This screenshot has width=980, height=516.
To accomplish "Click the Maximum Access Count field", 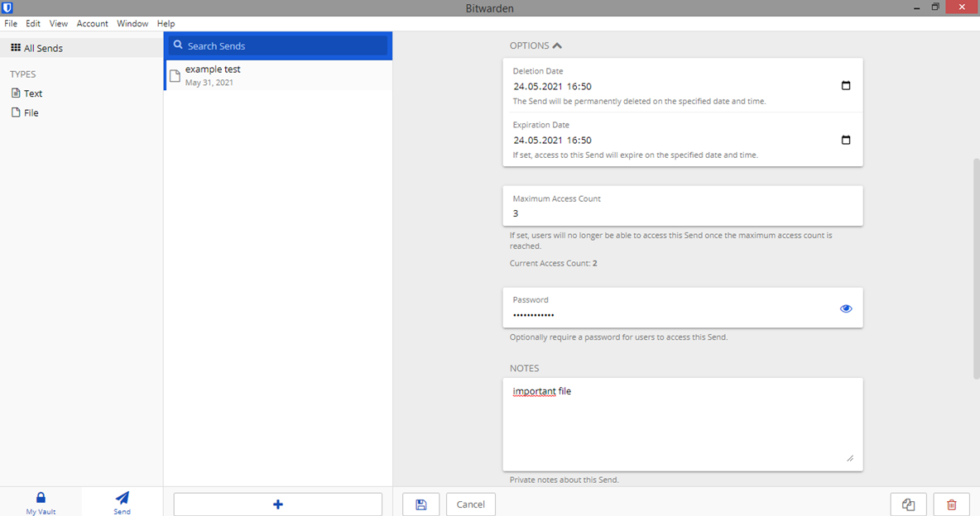I will tap(683, 206).
